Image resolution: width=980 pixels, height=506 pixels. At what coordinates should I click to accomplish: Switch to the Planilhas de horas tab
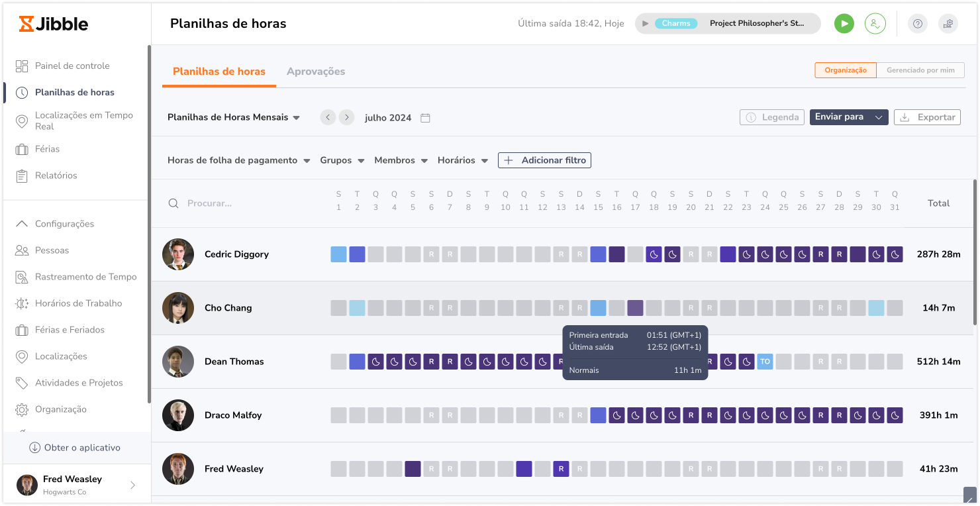pos(219,72)
